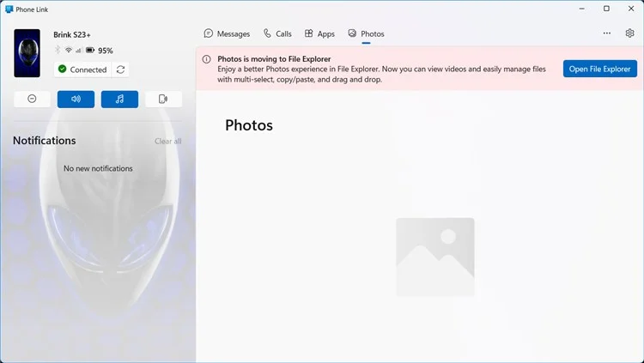Click the Wi-Fi status icon
The image size is (644, 363).
69,50
